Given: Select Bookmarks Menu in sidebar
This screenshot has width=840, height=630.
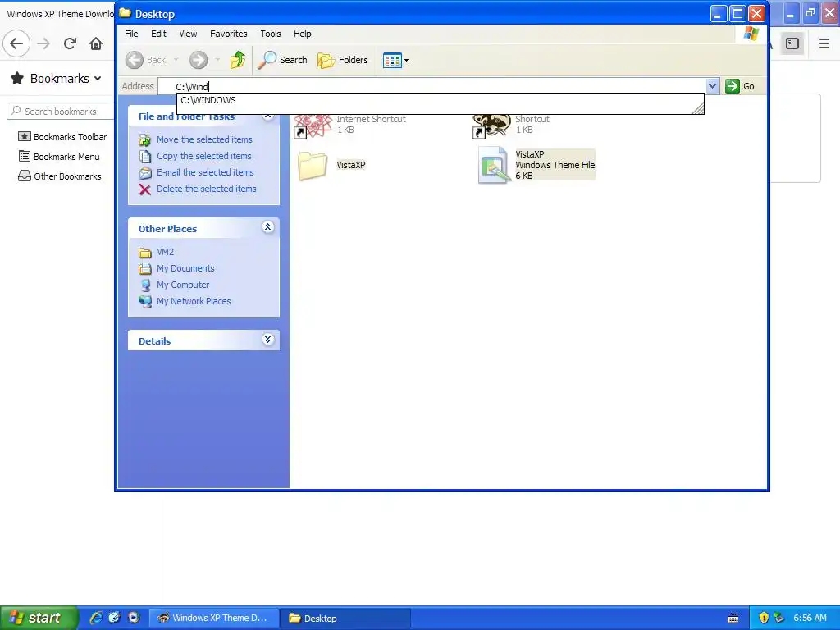Looking at the screenshot, I should pyautogui.click(x=59, y=157).
